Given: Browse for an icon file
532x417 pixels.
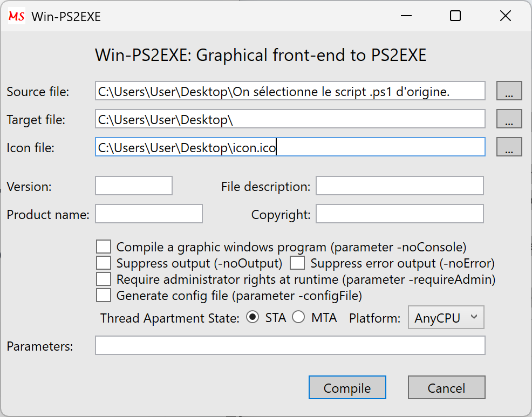Looking at the screenshot, I should [509, 147].
